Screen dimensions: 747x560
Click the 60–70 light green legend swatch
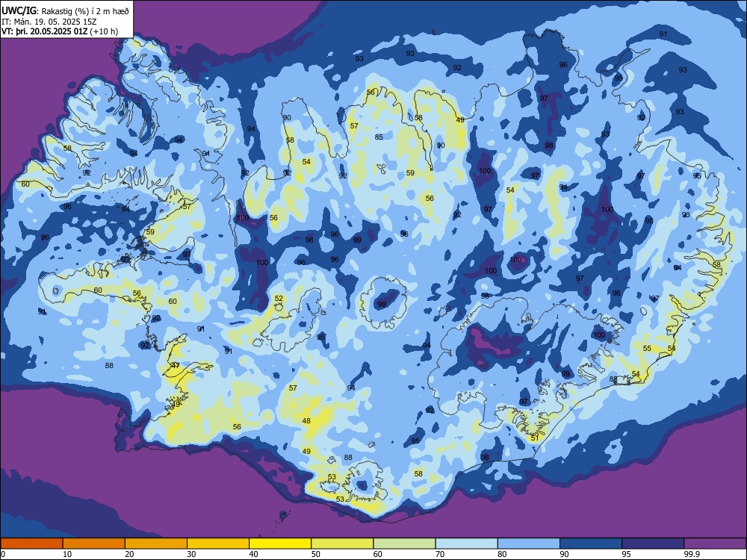coord(404,544)
